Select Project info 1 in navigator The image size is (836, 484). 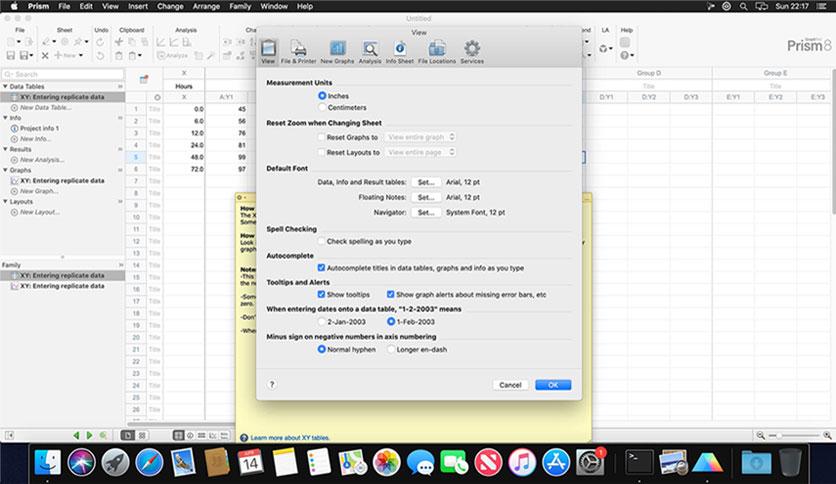(x=39, y=128)
